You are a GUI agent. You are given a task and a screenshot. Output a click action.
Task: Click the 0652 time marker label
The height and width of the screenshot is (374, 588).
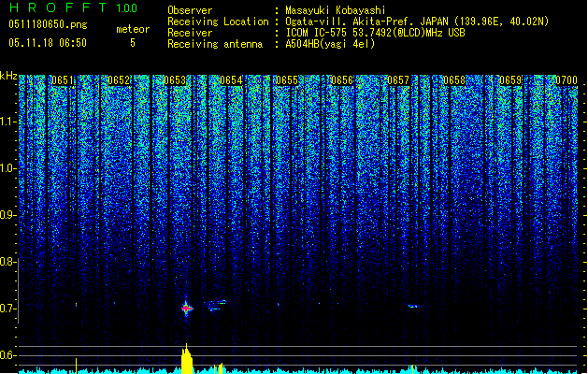click(119, 80)
